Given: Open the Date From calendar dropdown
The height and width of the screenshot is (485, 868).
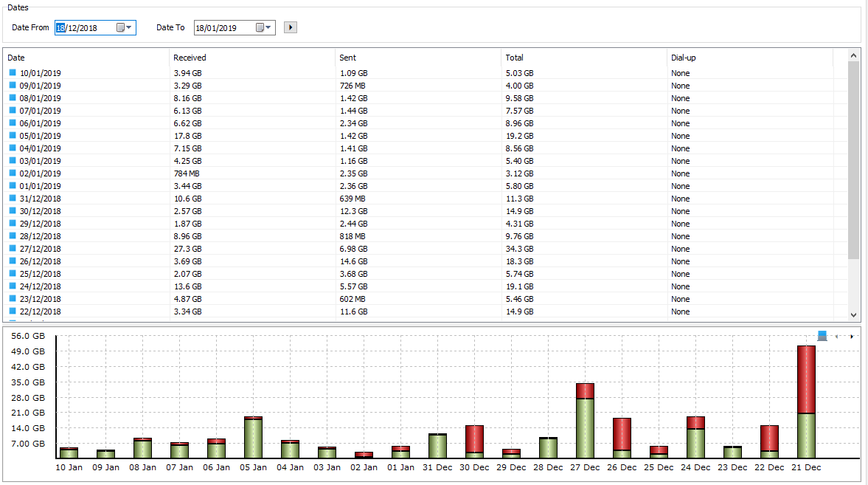Looking at the screenshot, I should (125, 28).
